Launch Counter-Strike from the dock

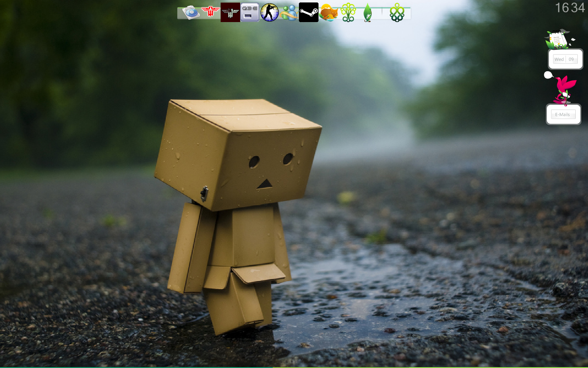click(269, 12)
